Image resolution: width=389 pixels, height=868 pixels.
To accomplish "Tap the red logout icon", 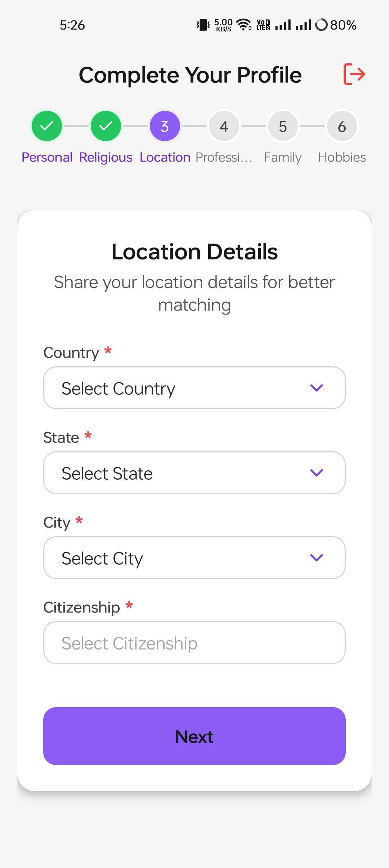I will tap(354, 74).
